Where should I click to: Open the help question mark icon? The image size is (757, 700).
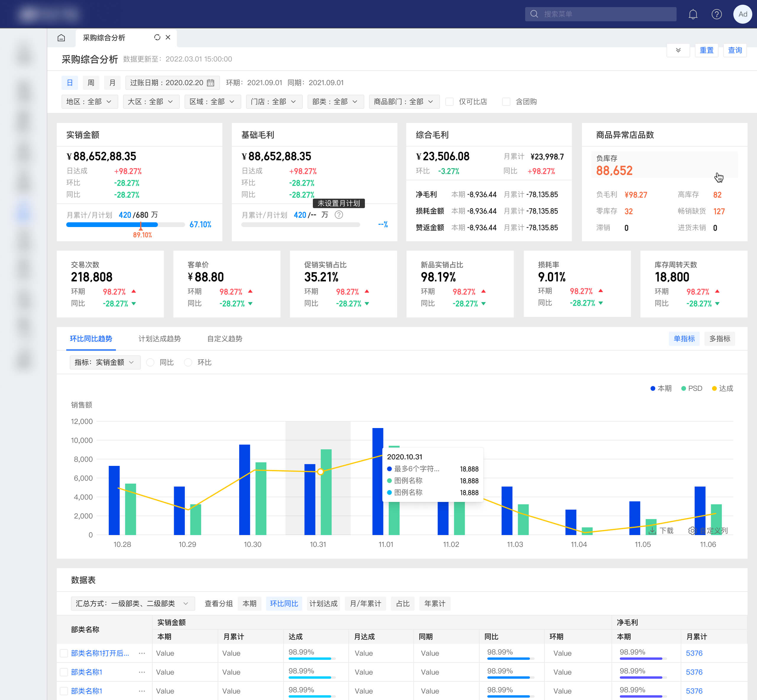point(716,14)
